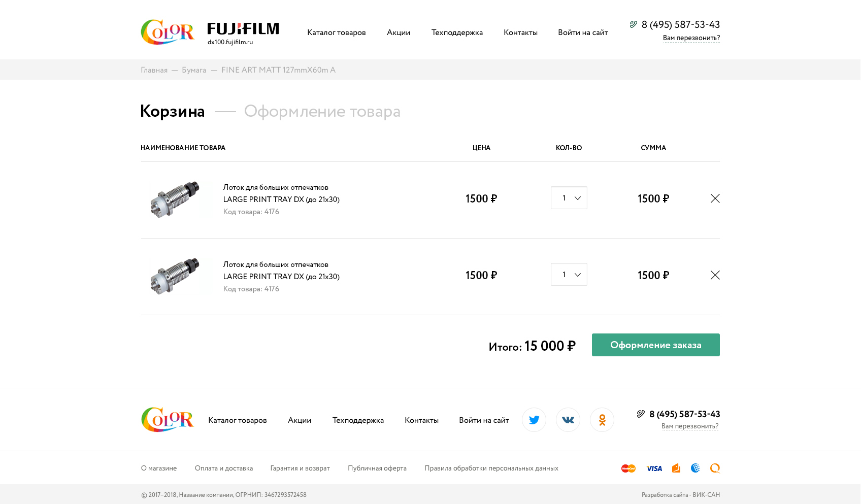Select the MasterCard payment icon
This screenshot has height=504, width=861.
628,468
